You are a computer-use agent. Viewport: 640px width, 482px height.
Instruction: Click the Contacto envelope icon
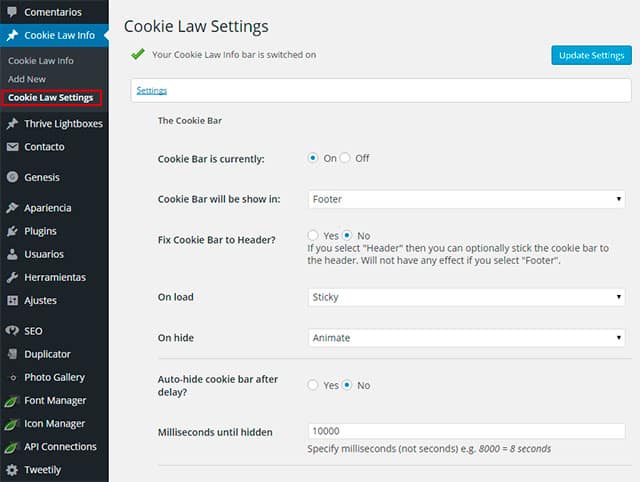12,147
